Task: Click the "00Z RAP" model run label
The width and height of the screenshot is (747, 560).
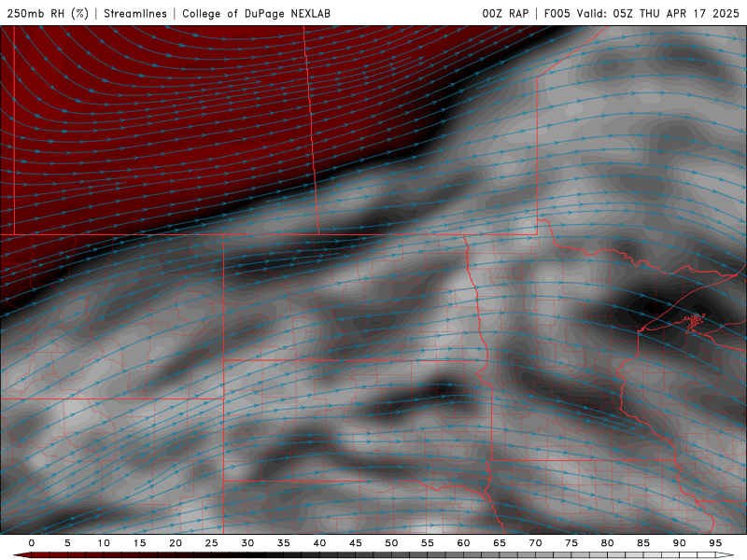Action: tap(505, 13)
